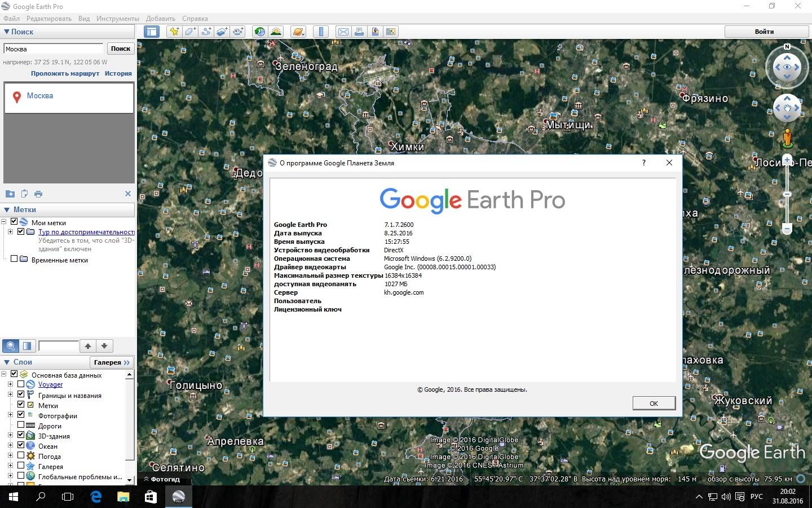Expand the 3D-здания layer node
This screenshot has height=508, width=812.
coord(10,435)
